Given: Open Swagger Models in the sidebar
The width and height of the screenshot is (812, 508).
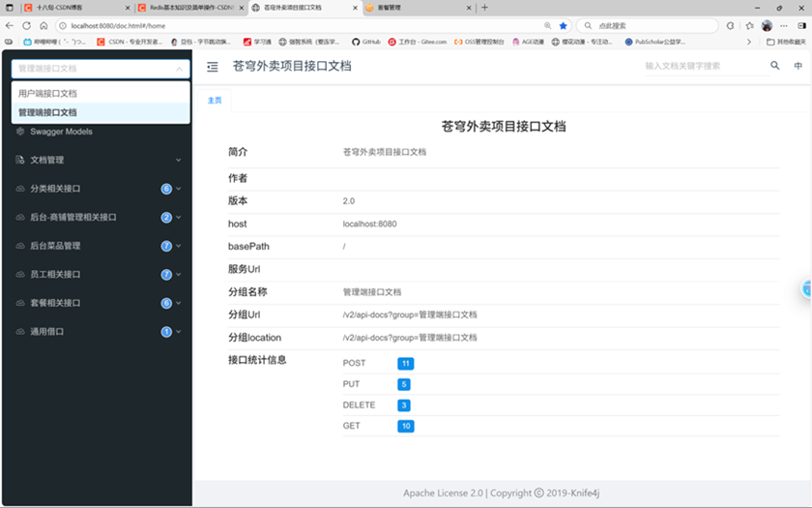Looking at the screenshot, I should [61, 132].
